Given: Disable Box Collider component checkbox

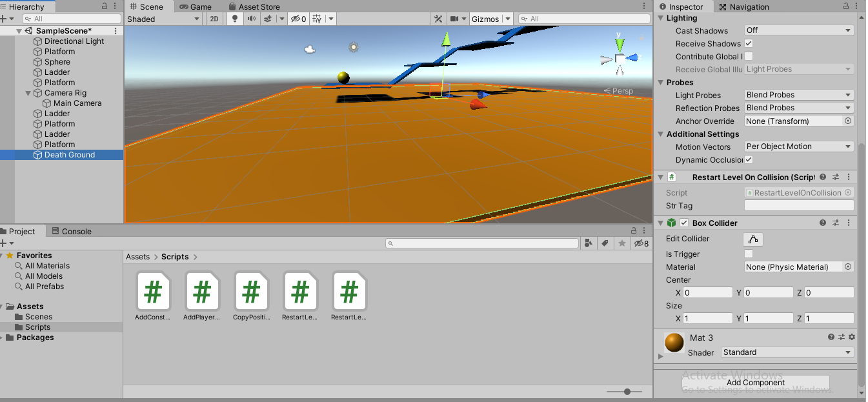Looking at the screenshot, I should tap(684, 223).
